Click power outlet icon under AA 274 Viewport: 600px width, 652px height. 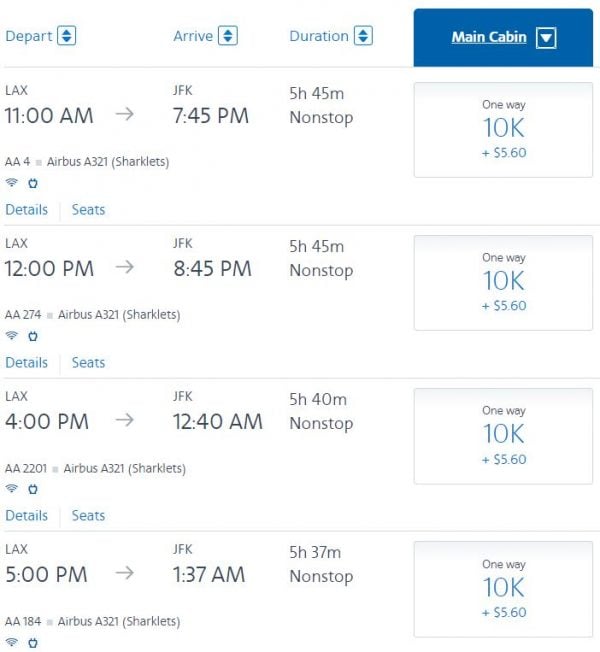coord(32,336)
